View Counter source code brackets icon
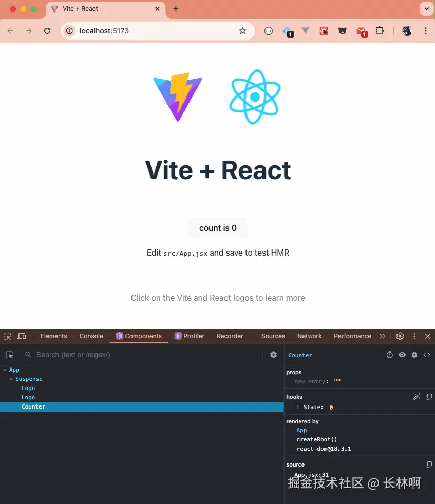The image size is (435, 504). pos(427,355)
